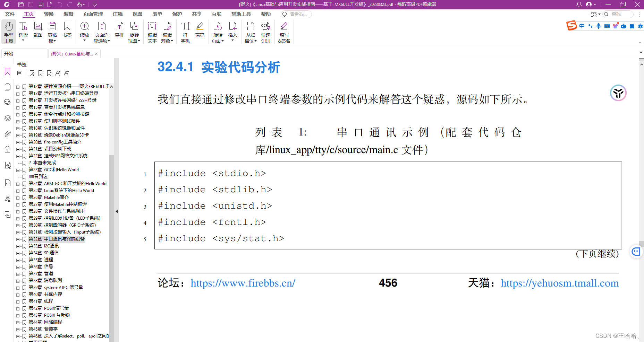Open the Layers panel in sidebar
The height and width of the screenshot is (342, 644).
(7, 118)
